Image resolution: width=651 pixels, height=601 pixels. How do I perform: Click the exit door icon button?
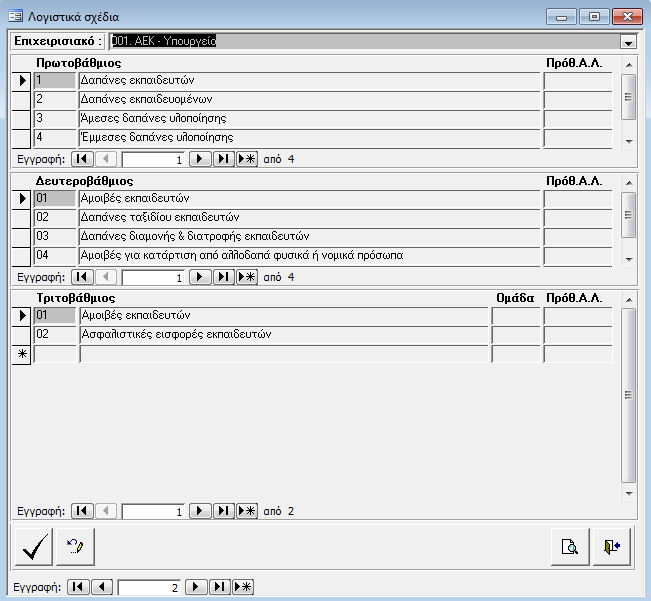(611, 546)
